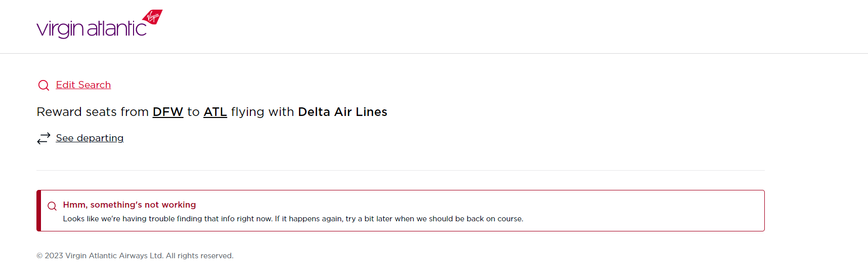Image resolution: width=868 pixels, height=277 pixels.
Task: Click the dark red left edge of error alert
Action: (38, 211)
